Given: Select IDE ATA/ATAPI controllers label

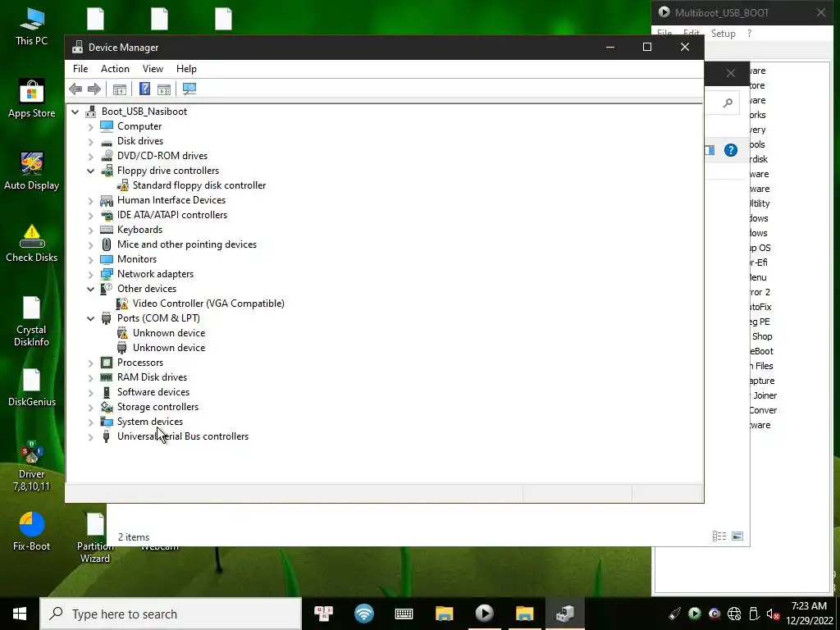Looking at the screenshot, I should (172, 215).
